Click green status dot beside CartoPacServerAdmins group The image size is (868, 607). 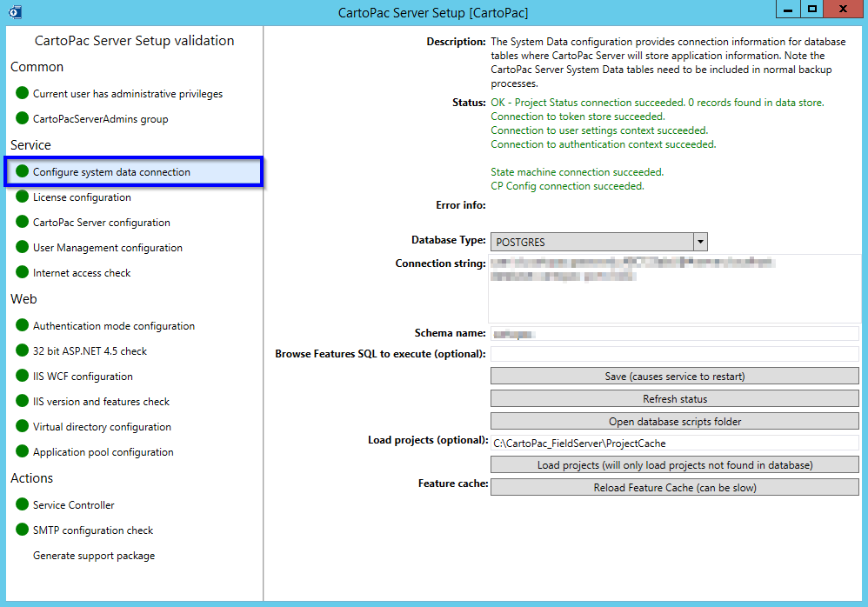click(22, 118)
